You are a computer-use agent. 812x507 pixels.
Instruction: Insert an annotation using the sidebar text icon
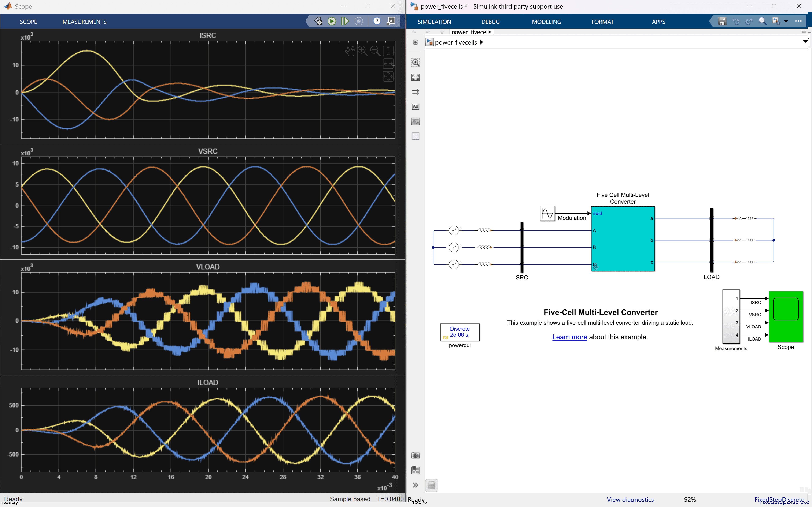point(415,106)
